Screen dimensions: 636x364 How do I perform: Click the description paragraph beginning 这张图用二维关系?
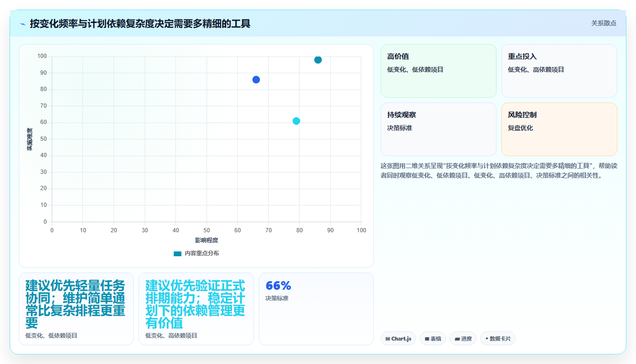point(498,170)
